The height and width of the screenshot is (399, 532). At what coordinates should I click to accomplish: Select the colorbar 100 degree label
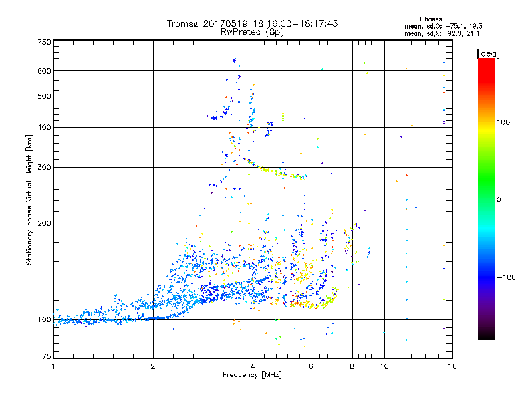click(x=503, y=122)
